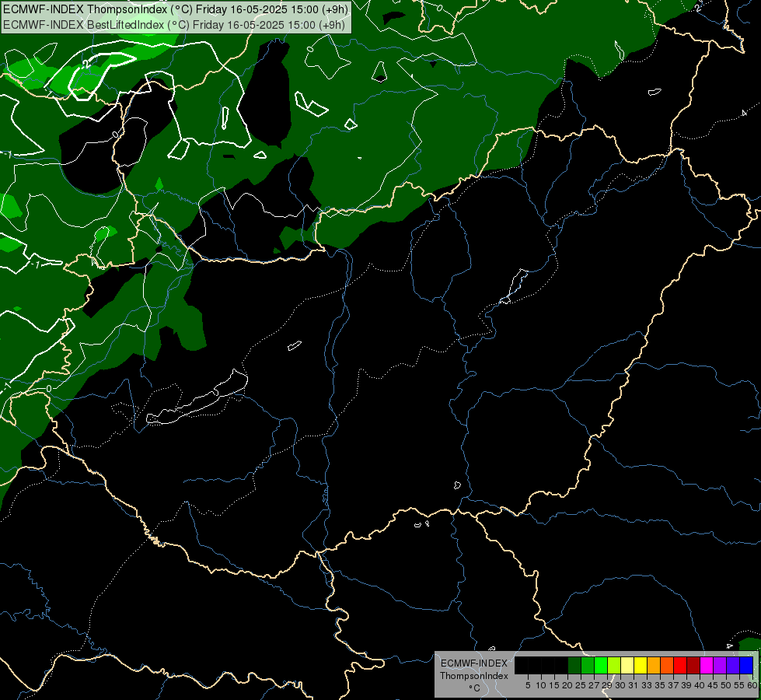Click the ECMWF-INDEX label in the legend
Screen dimensions: 761x700
click(x=474, y=663)
